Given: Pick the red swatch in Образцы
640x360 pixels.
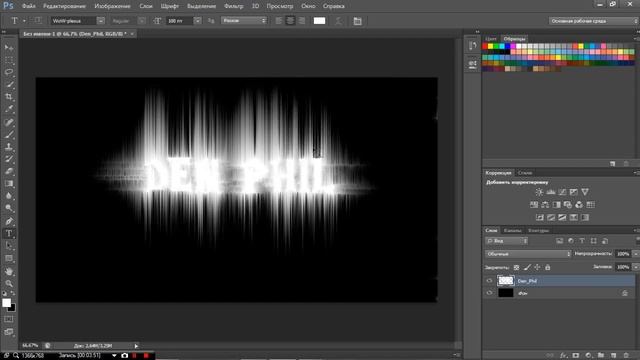Looking at the screenshot, I should [485, 46].
